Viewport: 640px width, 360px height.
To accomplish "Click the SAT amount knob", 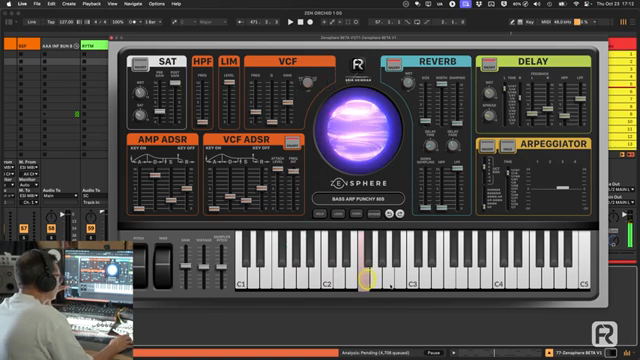I will pyautogui.click(x=140, y=115).
